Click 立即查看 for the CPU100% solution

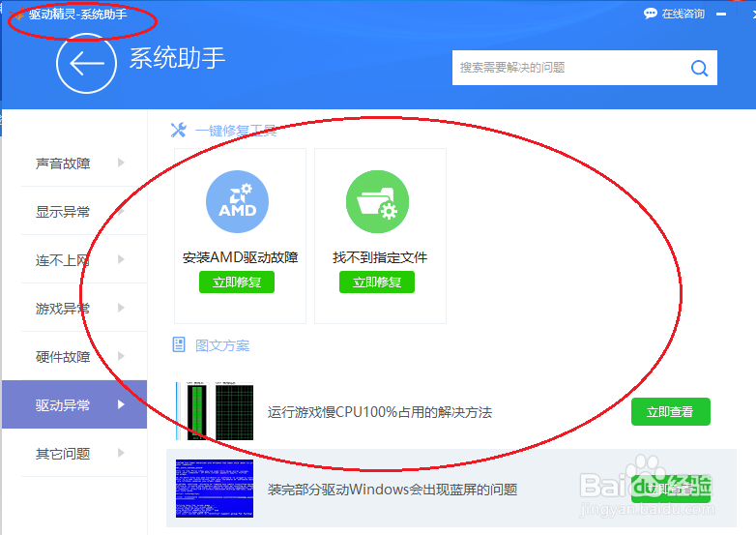coord(671,411)
